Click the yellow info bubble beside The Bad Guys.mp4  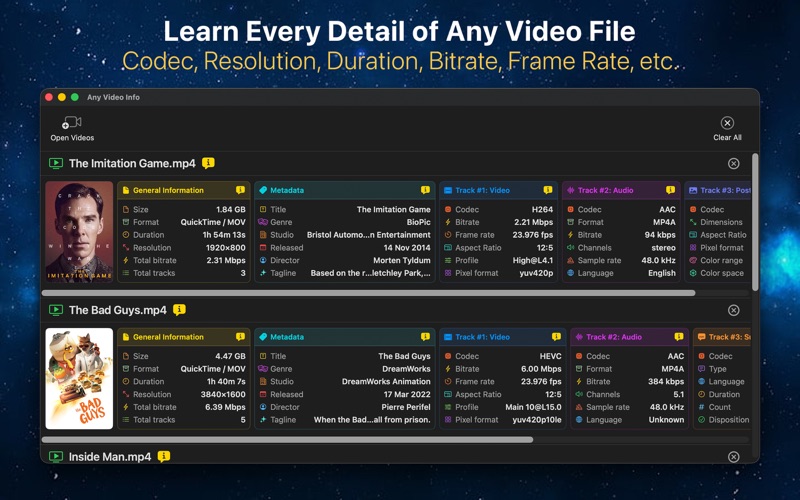point(179,310)
